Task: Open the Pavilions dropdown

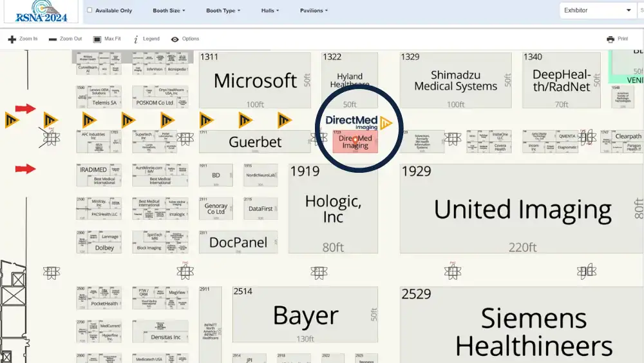Action: pyautogui.click(x=314, y=10)
